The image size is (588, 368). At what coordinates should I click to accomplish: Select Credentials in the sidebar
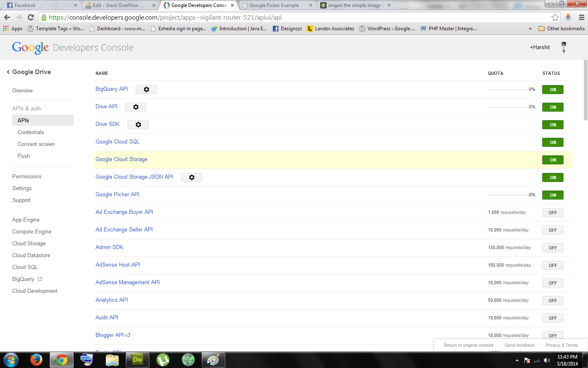31,132
